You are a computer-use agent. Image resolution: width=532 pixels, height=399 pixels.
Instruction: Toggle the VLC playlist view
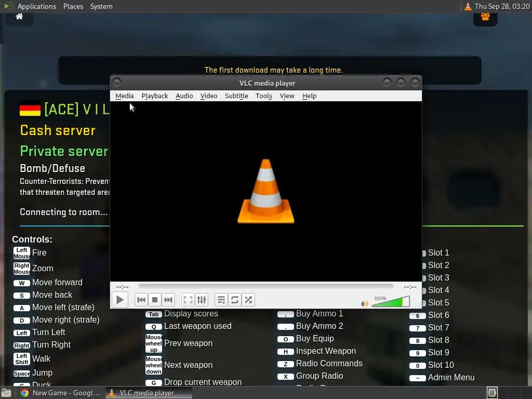(221, 300)
